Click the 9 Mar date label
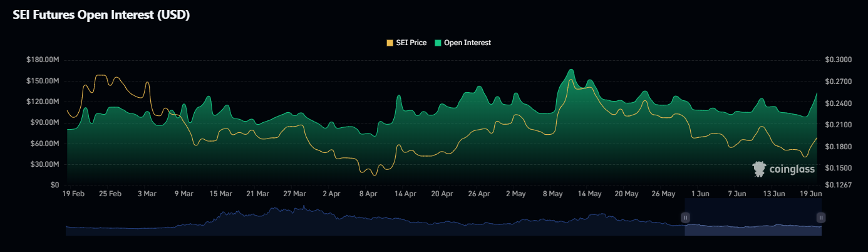 (x=183, y=194)
